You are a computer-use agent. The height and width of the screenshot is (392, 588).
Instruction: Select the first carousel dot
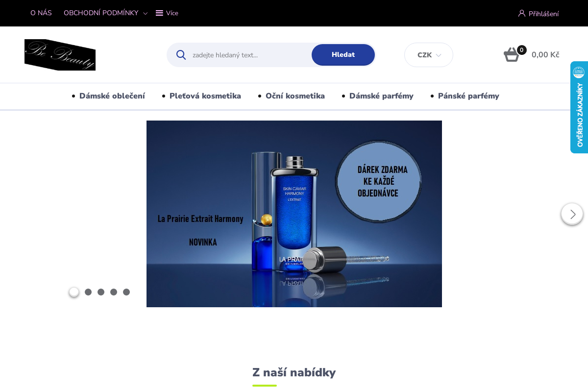pos(74,292)
